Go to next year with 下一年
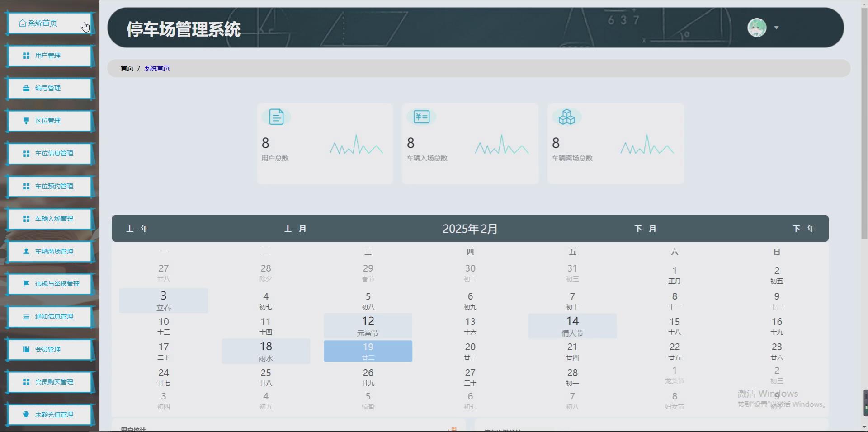The width and height of the screenshot is (868, 432). 803,229
